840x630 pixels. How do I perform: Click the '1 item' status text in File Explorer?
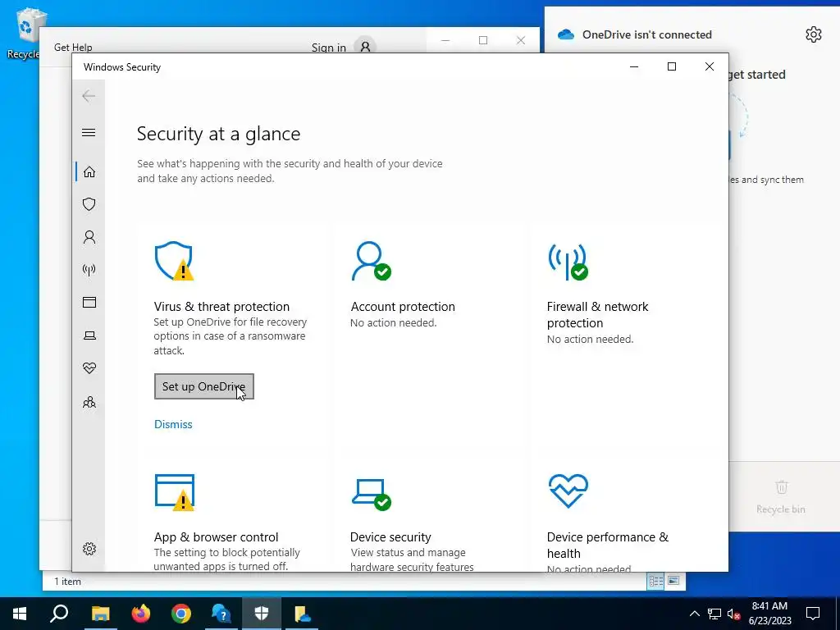coord(67,582)
